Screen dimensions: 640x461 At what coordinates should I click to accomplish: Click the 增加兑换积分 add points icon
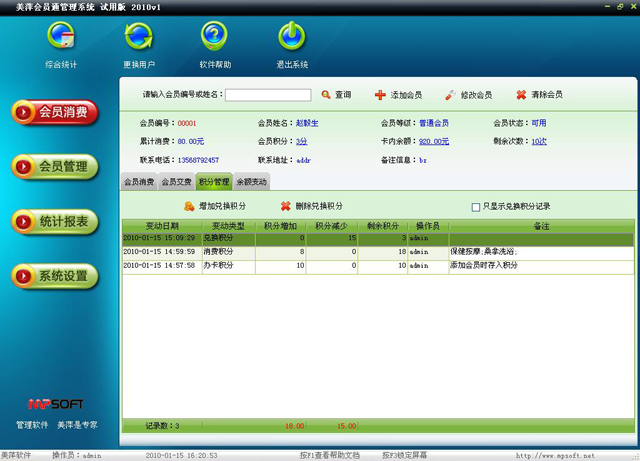click(189, 206)
